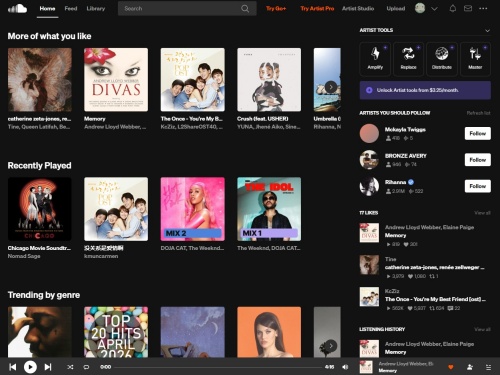Select the Master artist tool
This screenshot has height=375, width=500.
[x=475, y=59]
